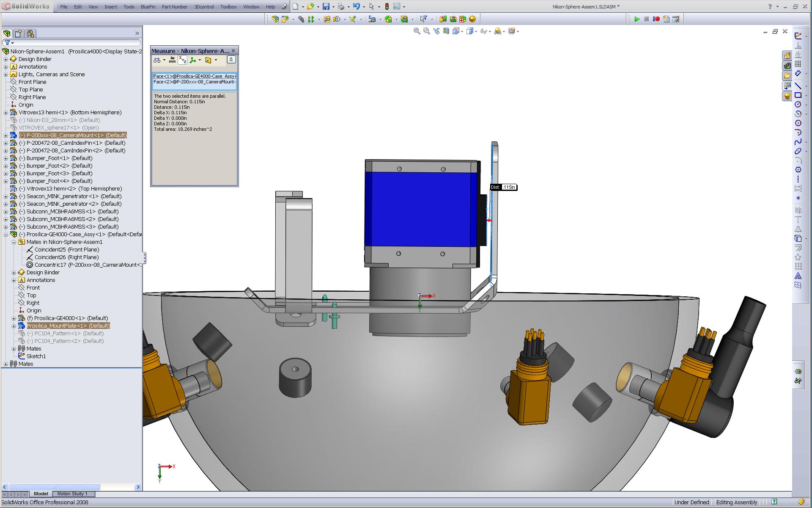Expand the P-200xxx-08_CameraMount<1> component
This screenshot has height=508, width=812.
tap(6, 135)
